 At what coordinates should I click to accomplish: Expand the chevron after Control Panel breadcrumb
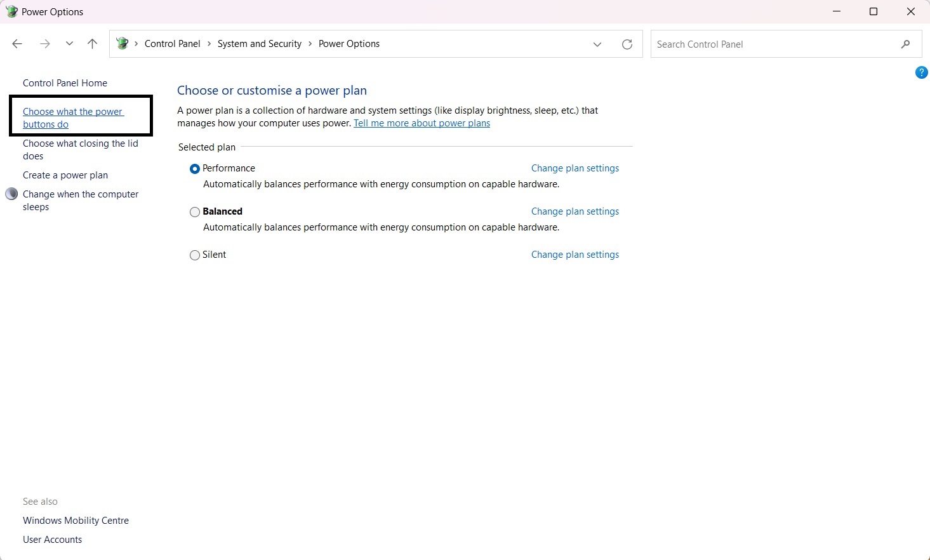point(209,44)
